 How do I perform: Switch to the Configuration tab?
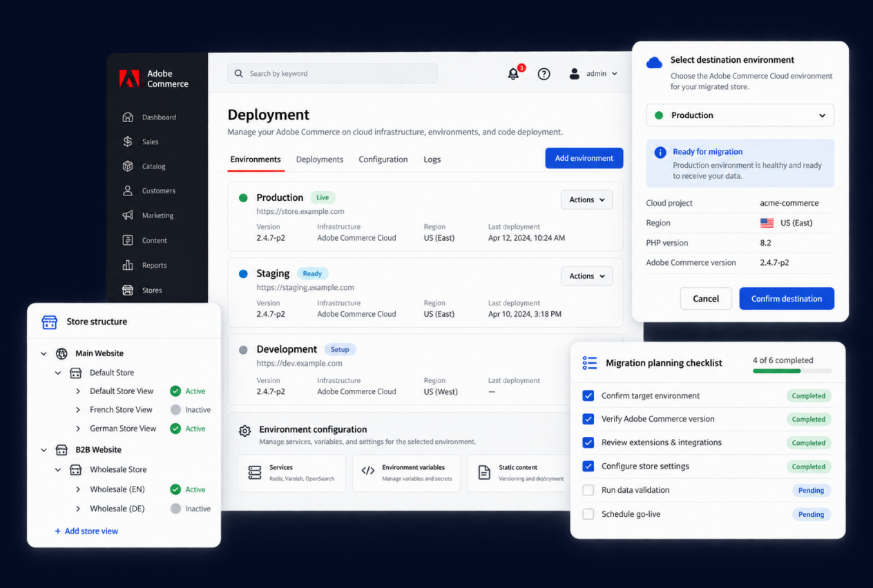(383, 159)
